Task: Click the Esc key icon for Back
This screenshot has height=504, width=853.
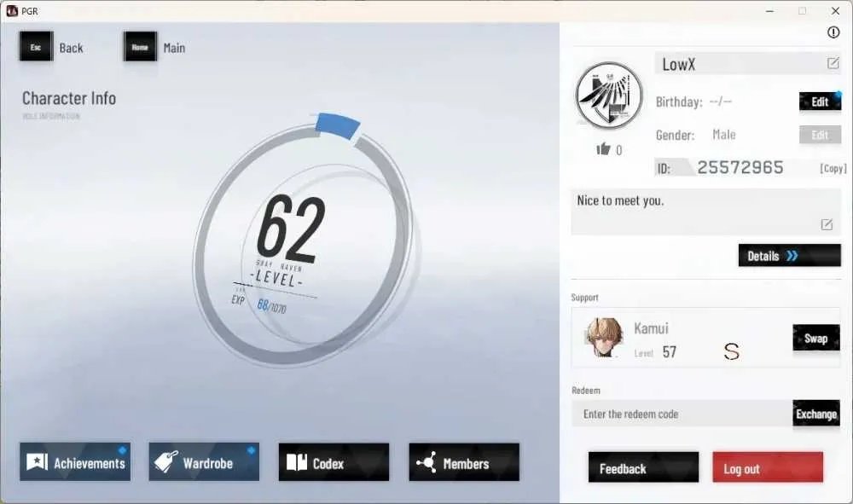Action: click(x=36, y=47)
